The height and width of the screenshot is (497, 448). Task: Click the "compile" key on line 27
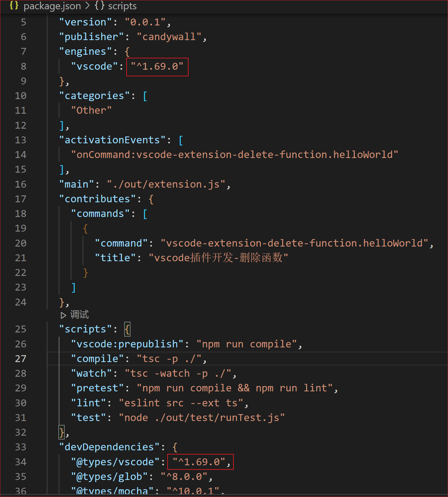[98, 359]
